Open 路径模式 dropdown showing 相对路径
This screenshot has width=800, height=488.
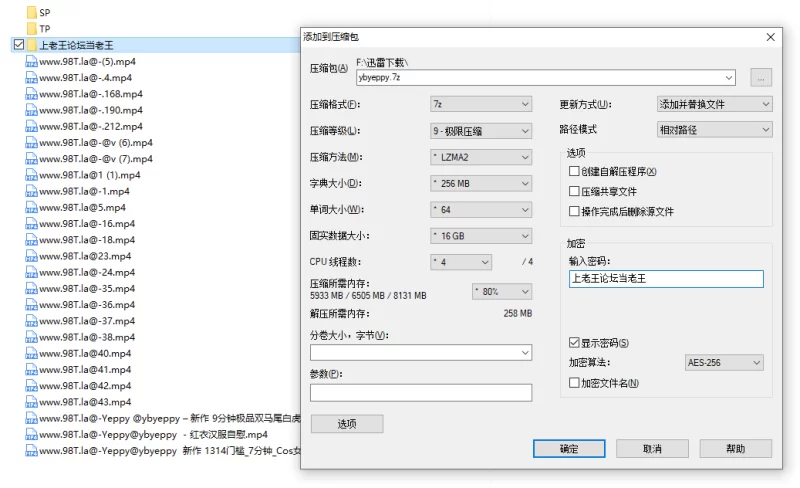(x=715, y=130)
